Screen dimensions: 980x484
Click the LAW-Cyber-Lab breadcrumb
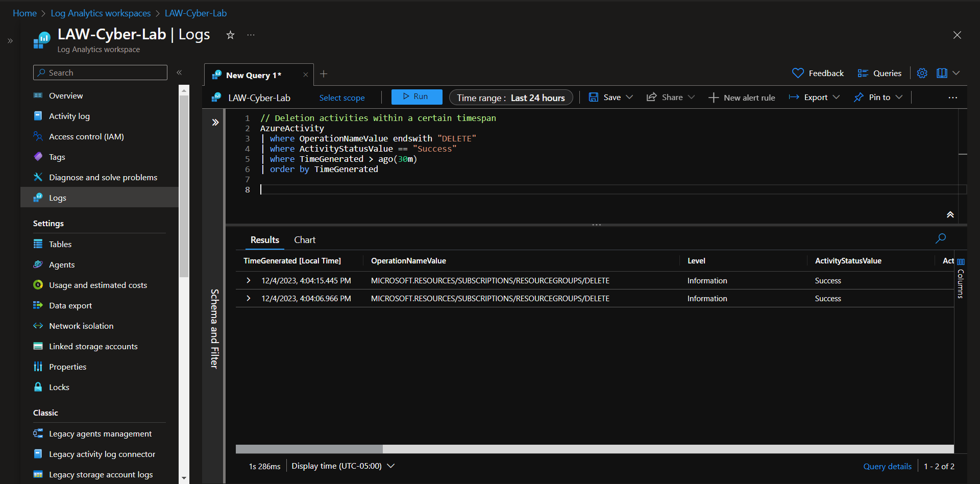(x=195, y=13)
